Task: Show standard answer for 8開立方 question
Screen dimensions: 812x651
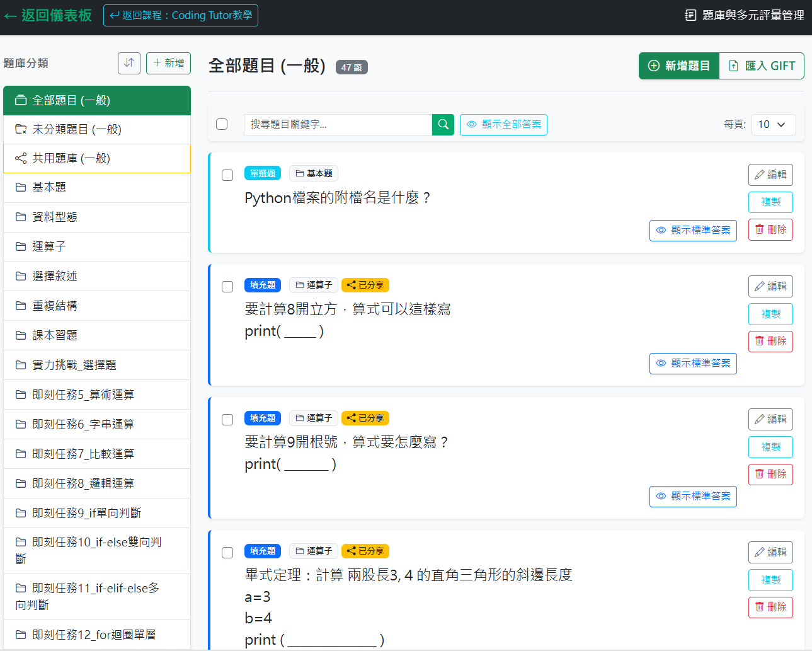Action: click(693, 364)
